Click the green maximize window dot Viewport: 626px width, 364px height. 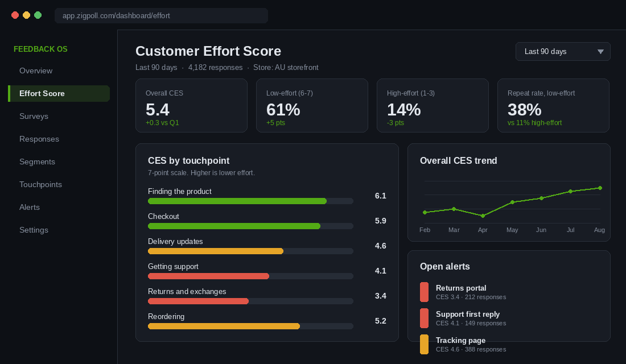tap(38, 15)
